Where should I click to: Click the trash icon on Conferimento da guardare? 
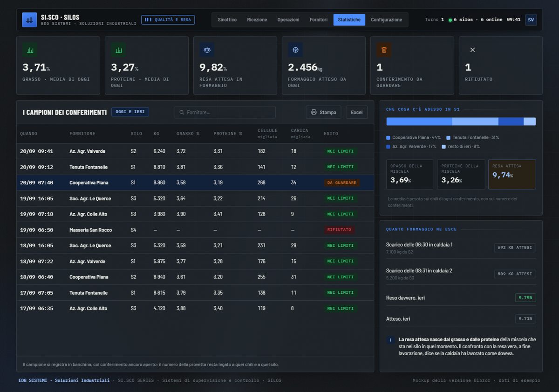coord(384,50)
